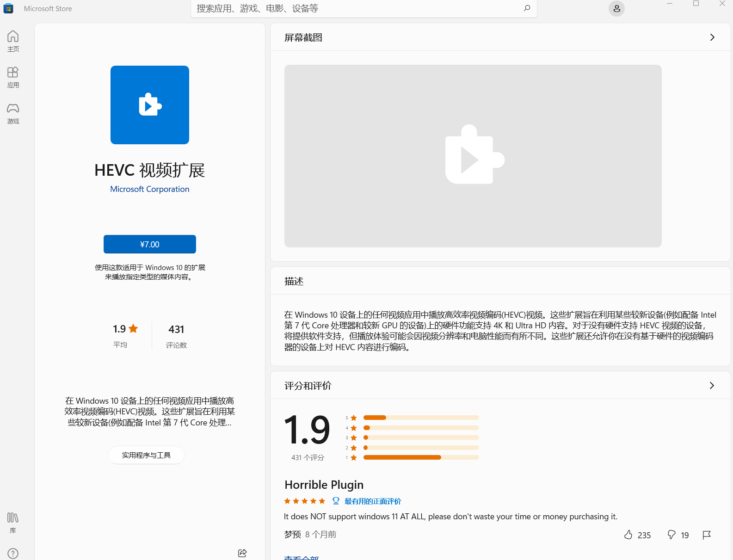Click the large 1.9 overall rating score

307,430
